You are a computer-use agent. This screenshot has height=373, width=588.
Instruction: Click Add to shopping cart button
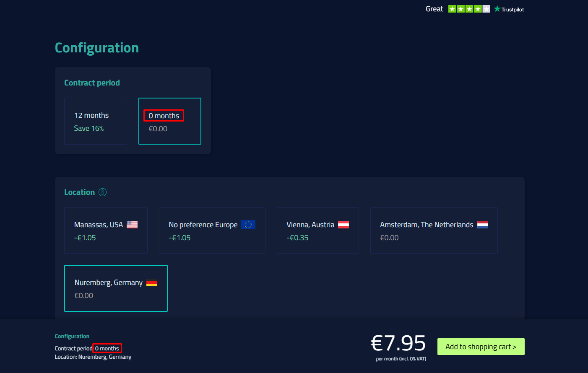point(481,347)
